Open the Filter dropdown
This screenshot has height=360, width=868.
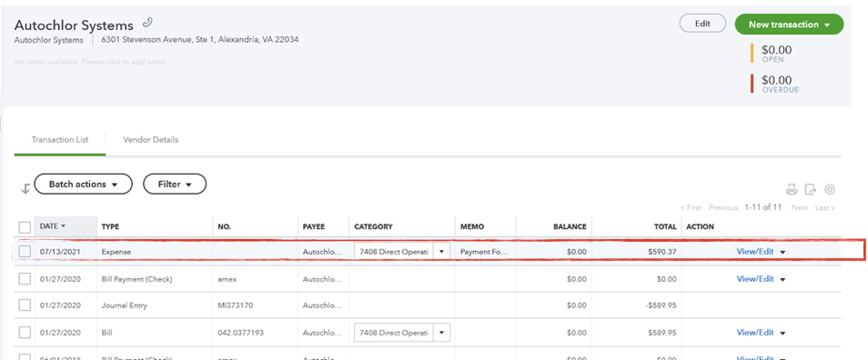(x=175, y=185)
